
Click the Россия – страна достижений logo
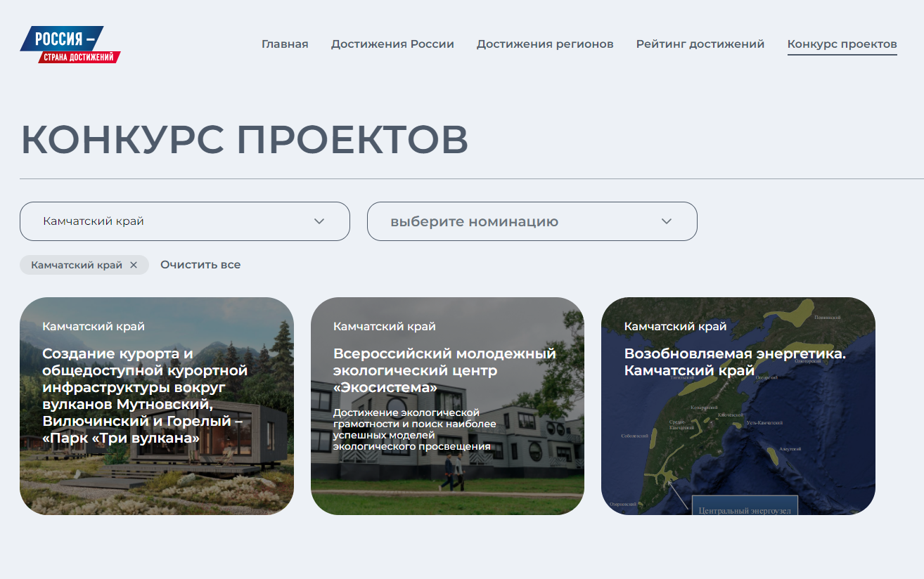pyautogui.click(x=70, y=44)
